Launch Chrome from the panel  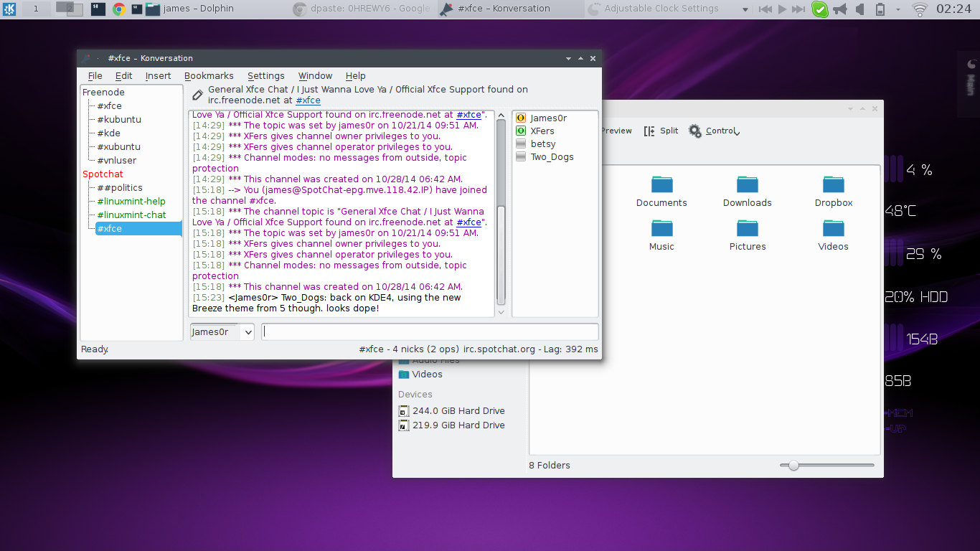pyautogui.click(x=119, y=9)
